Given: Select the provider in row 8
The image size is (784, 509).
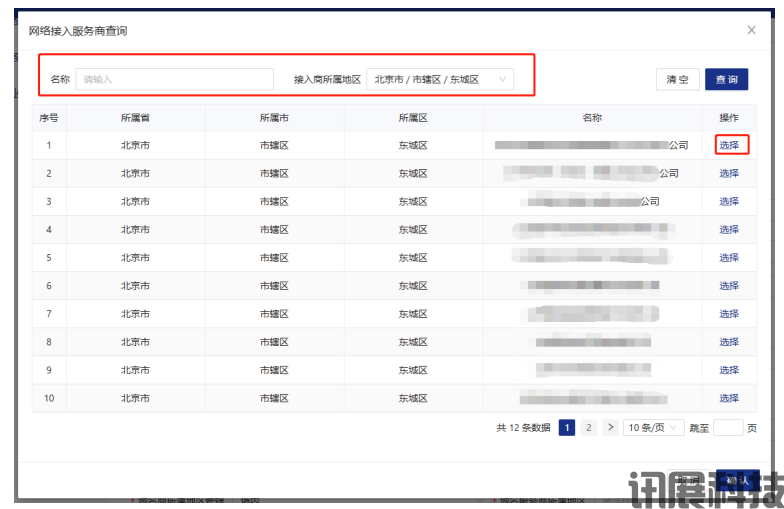Looking at the screenshot, I should click(729, 342).
